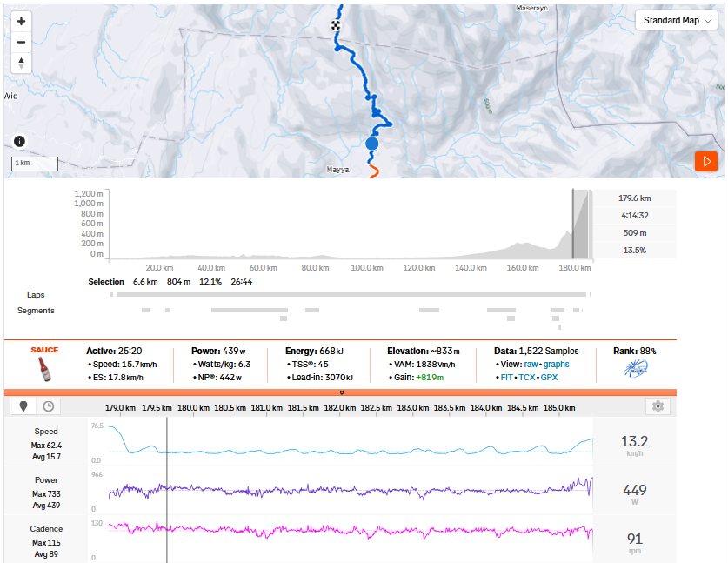Reset map bearing with compass button
Viewport: 728px width, 563px height.
[21, 63]
